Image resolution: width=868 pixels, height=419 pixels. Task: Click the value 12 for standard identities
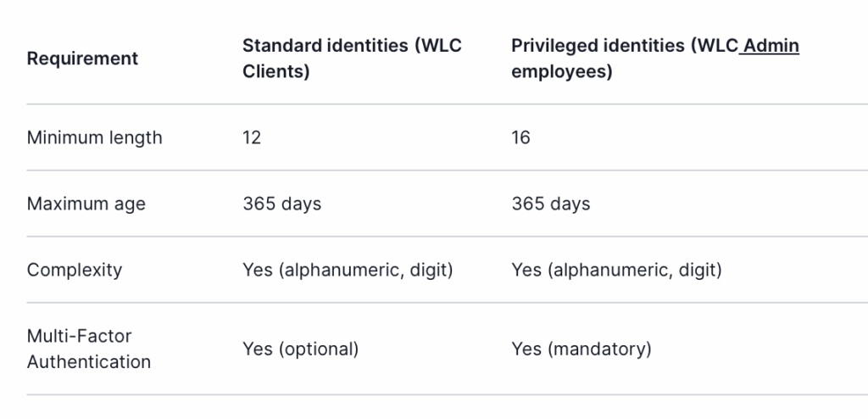(252, 137)
